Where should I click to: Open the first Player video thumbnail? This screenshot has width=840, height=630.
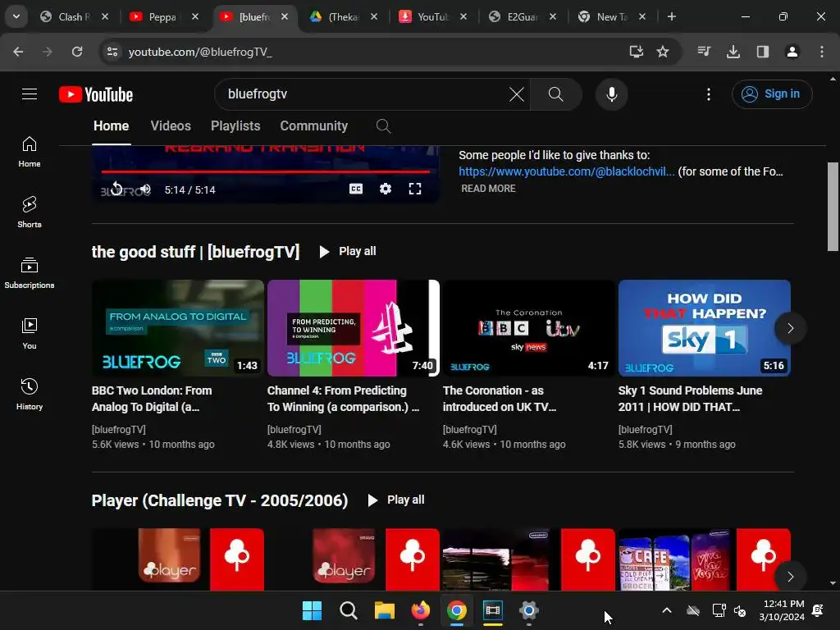tap(178, 559)
